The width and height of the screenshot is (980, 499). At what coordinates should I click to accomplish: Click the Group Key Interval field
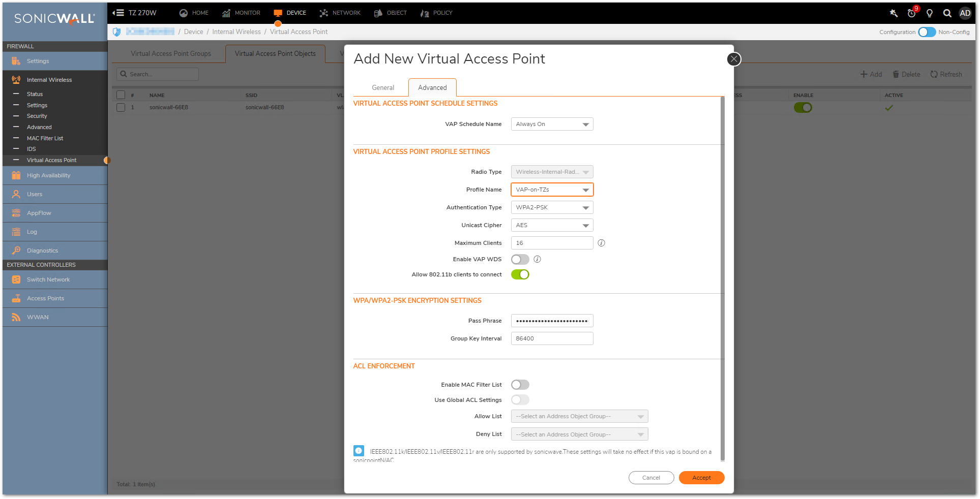[552, 338]
